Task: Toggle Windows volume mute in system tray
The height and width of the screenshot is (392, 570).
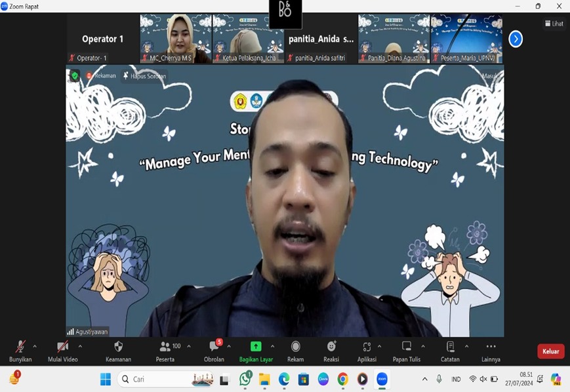Action: tap(483, 380)
